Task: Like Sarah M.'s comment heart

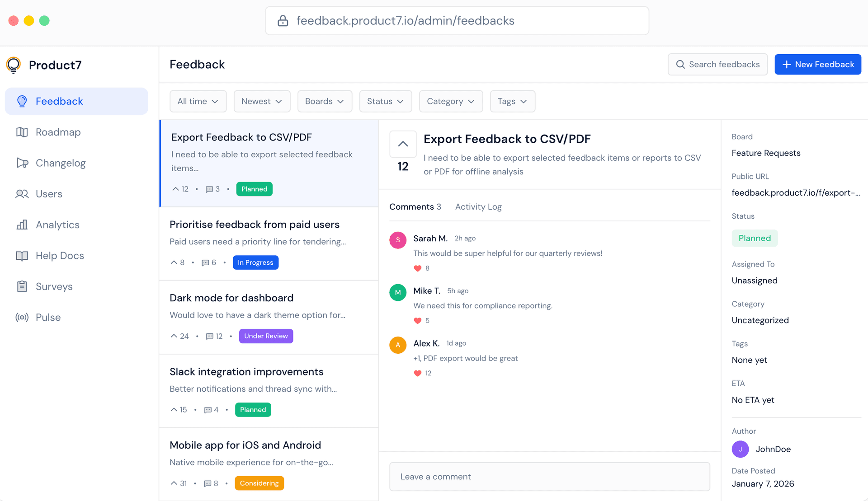Action: [x=417, y=268]
